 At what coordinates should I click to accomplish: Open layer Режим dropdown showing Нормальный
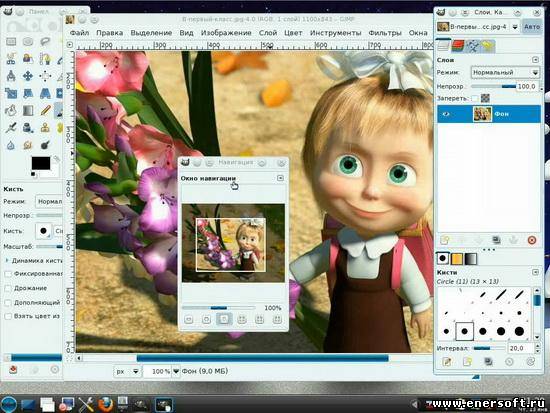pyautogui.click(x=505, y=73)
